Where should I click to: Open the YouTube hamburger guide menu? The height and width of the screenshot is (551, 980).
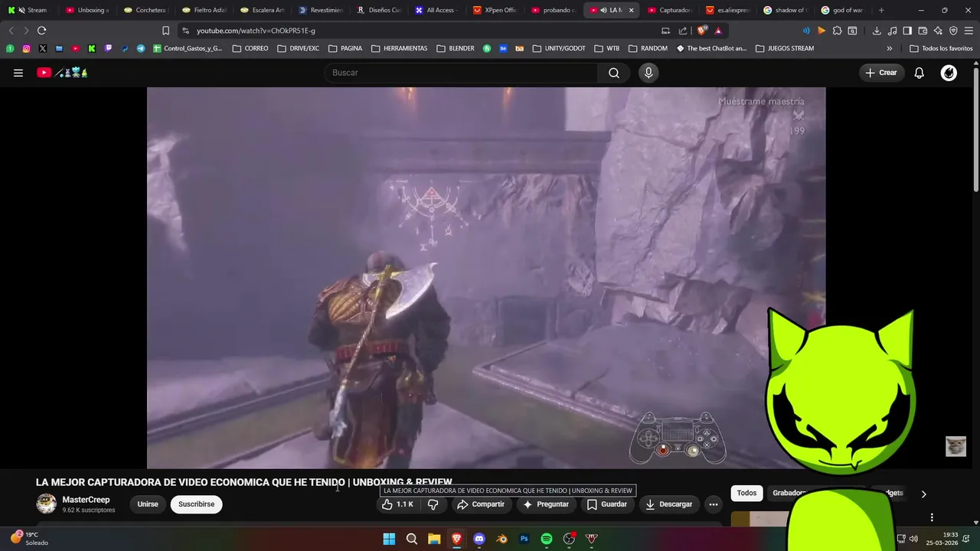click(x=18, y=73)
